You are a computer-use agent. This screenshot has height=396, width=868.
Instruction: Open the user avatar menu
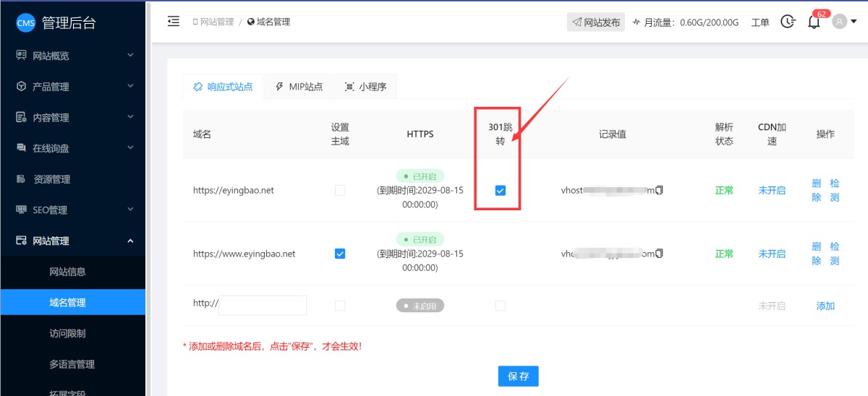pos(843,22)
